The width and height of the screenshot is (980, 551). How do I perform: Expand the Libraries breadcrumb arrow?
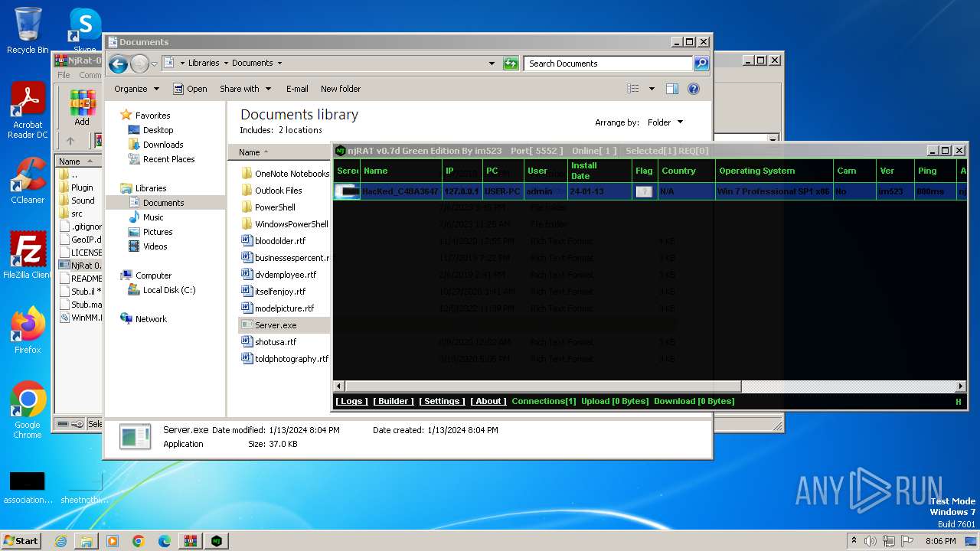click(x=225, y=64)
